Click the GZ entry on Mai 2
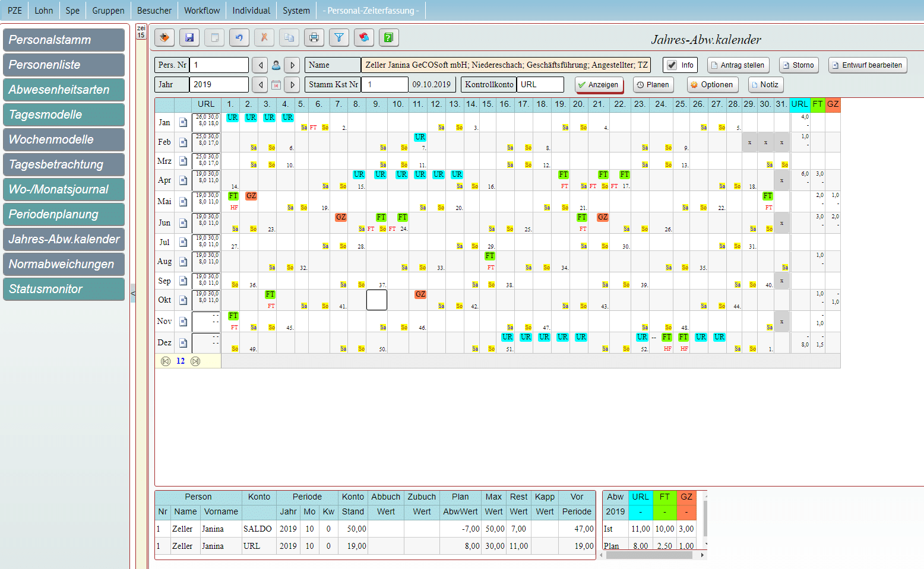 click(251, 196)
